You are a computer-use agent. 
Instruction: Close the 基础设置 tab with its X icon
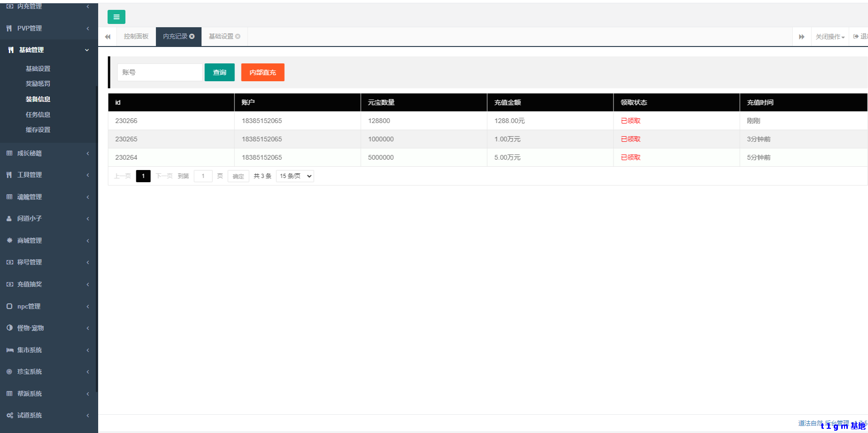[238, 36]
